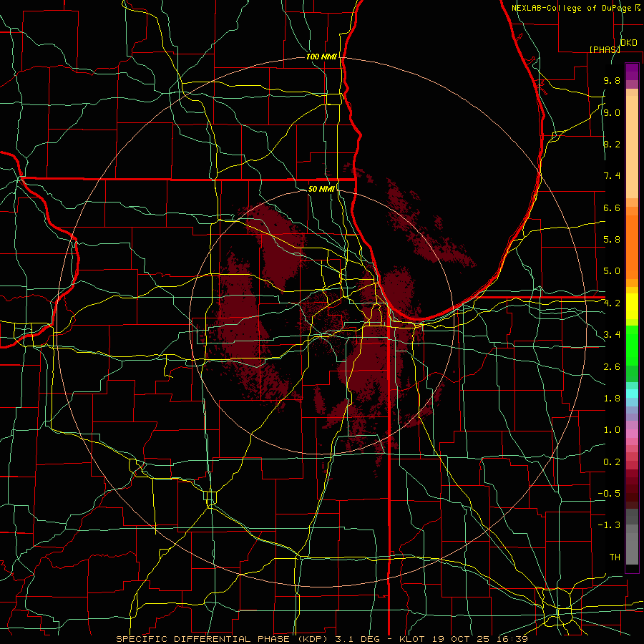Click the TH legend label
644x644 pixels.
(615, 557)
